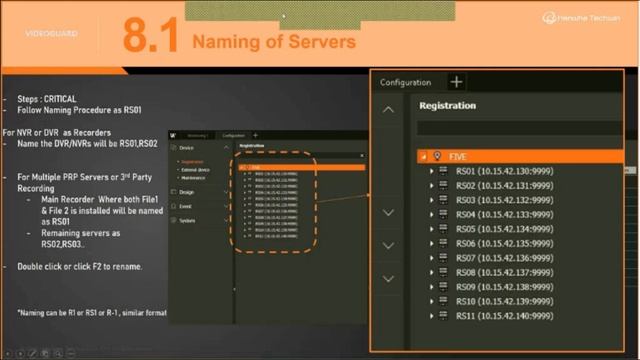The width and height of the screenshot is (640, 360).
Task: Click the server icon beside RS05
Action: coord(443,229)
